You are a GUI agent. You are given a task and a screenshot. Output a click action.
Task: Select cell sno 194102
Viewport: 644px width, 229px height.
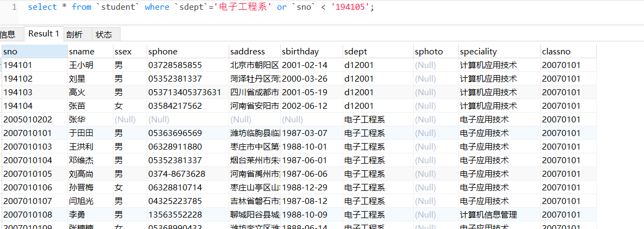click(35, 78)
